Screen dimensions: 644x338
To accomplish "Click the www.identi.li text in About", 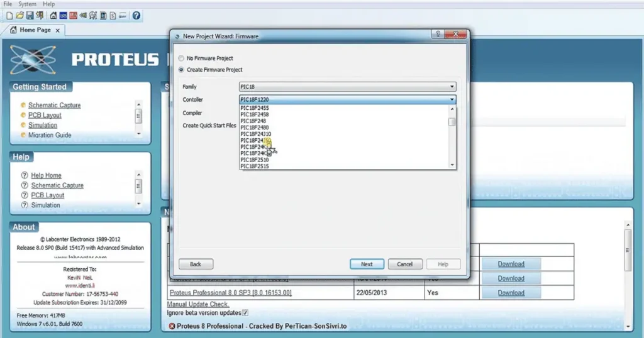I will 80,285.
